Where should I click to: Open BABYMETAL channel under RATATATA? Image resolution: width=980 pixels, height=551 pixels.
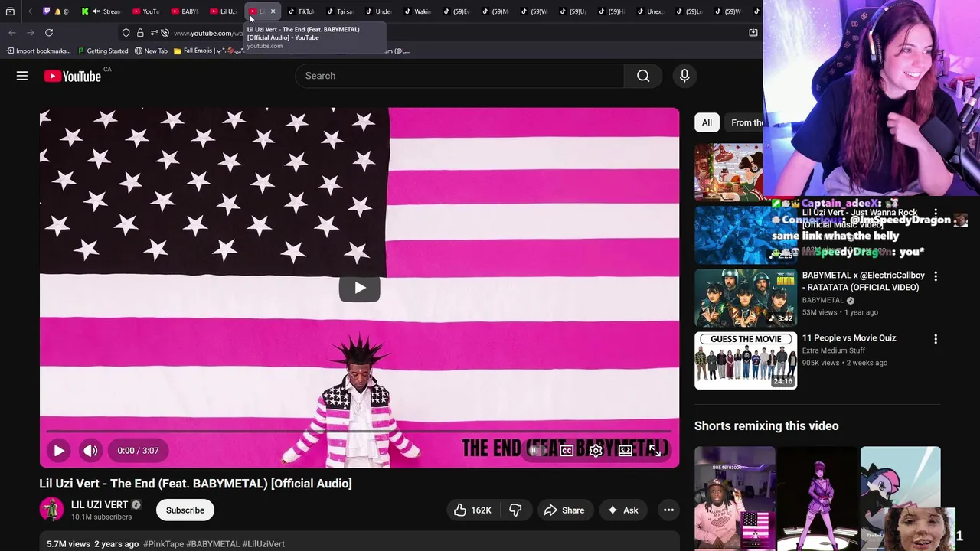[x=823, y=300]
